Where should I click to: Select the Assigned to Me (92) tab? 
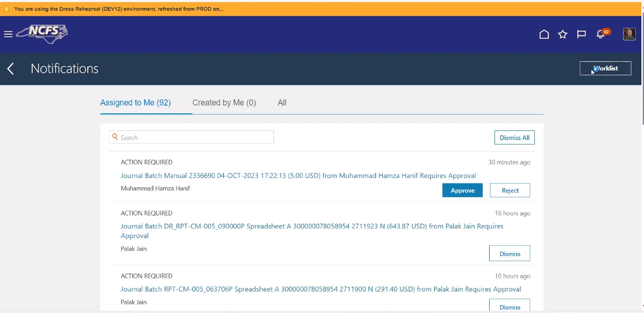(x=135, y=103)
